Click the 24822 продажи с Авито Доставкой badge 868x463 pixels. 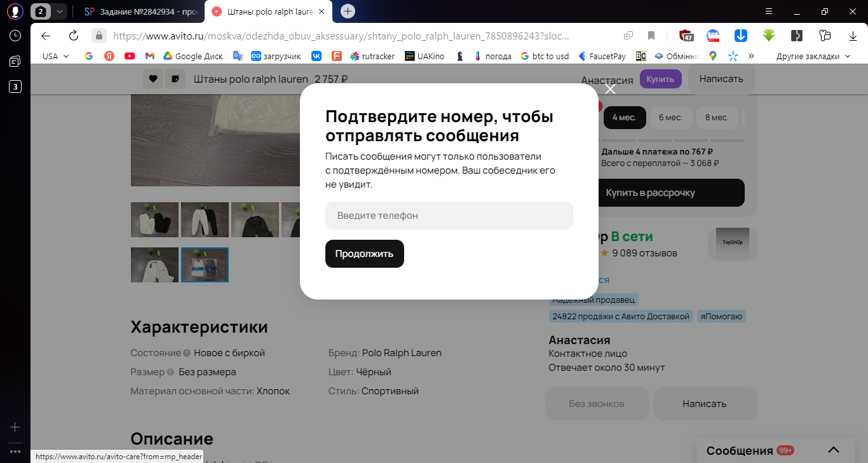pos(621,316)
